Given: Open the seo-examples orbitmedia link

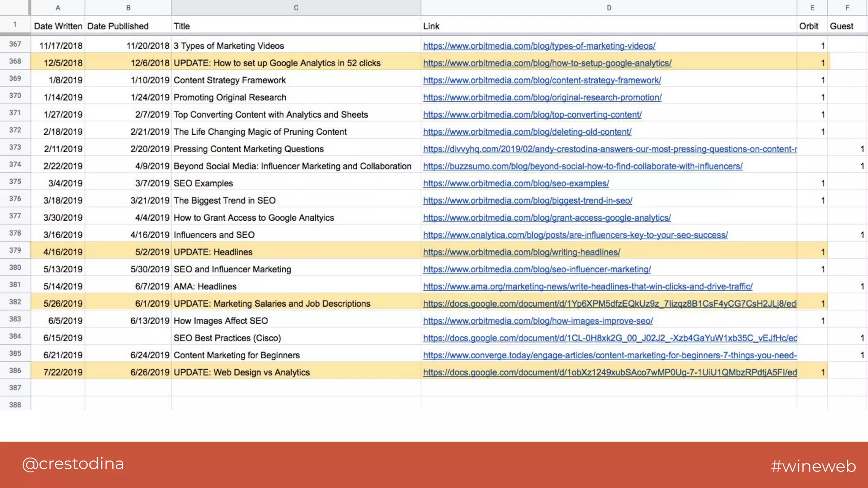Looking at the screenshot, I should coord(516,183).
